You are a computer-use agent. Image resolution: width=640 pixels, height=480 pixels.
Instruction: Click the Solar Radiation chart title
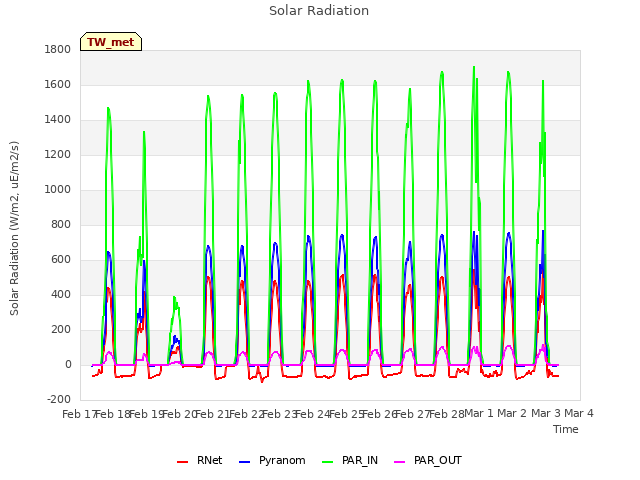pyautogui.click(x=319, y=11)
